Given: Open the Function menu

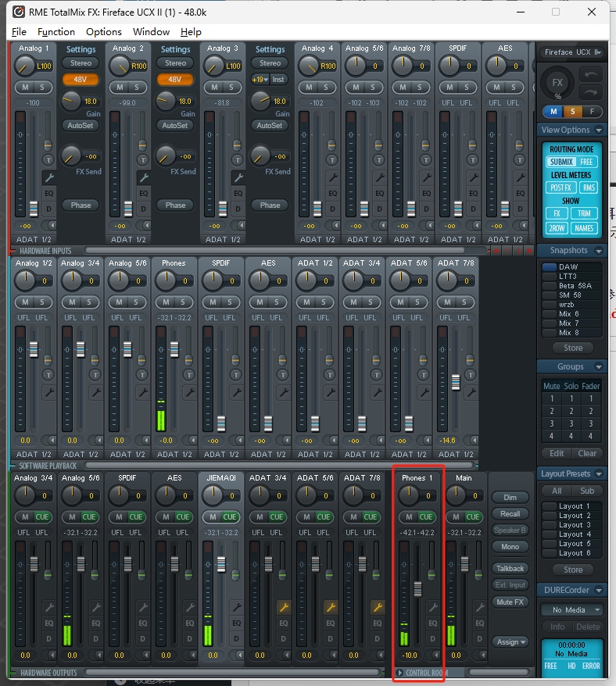Looking at the screenshot, I should coord(56,32).
